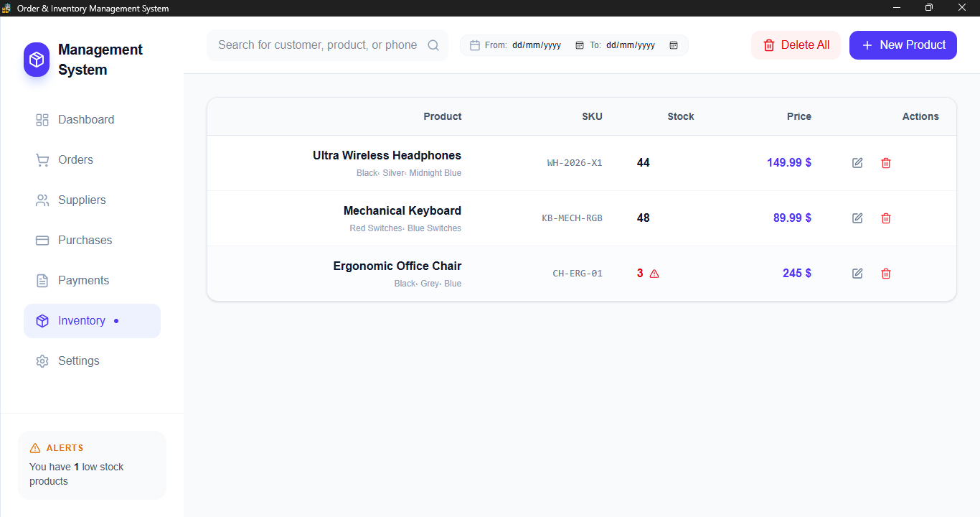Click the app icon in title bar
Viewport: 980px width, 517px height.
[x=6, y=8]
